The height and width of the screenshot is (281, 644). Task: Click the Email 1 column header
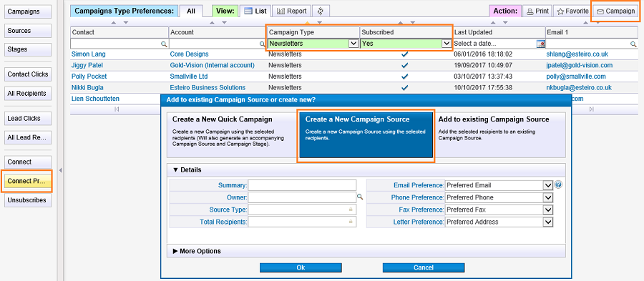pyautogui.click(x=592, y=32)
